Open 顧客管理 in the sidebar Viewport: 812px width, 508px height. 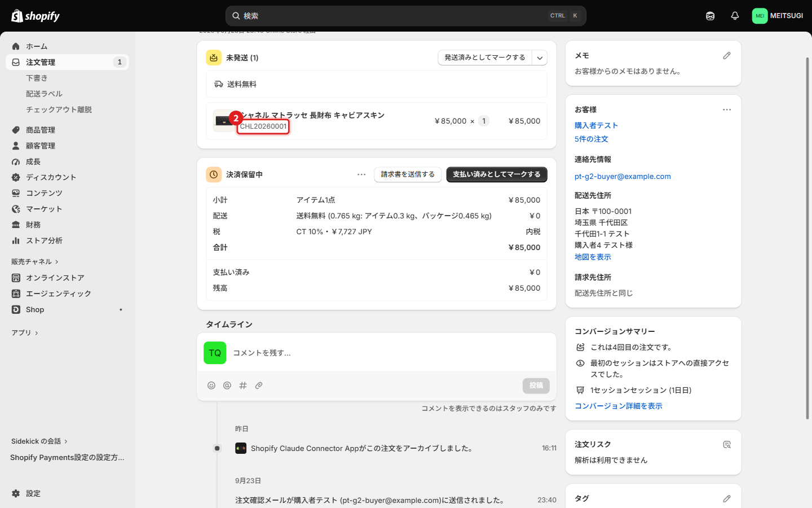pyautogui.click(x=67, y=146)
